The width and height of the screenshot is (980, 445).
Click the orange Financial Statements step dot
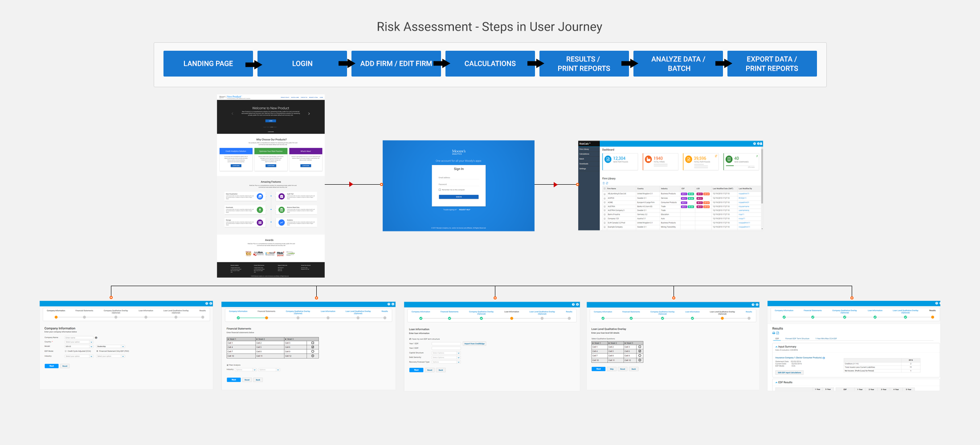267,318
